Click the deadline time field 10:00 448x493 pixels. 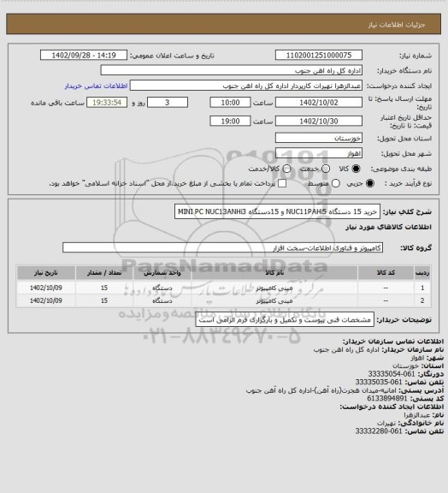click(230, 103)
